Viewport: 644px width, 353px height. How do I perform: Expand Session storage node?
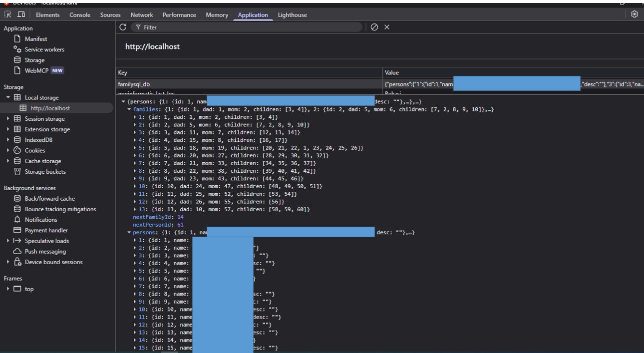[8, 119]
